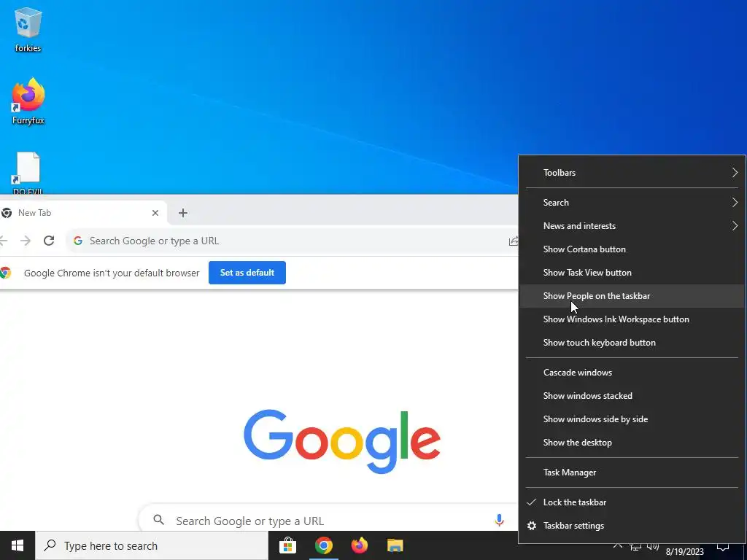The height and width of the screenshot is (560, 747).
Task: Open Firefox from the taskbar
Action: tap(359, 545)
